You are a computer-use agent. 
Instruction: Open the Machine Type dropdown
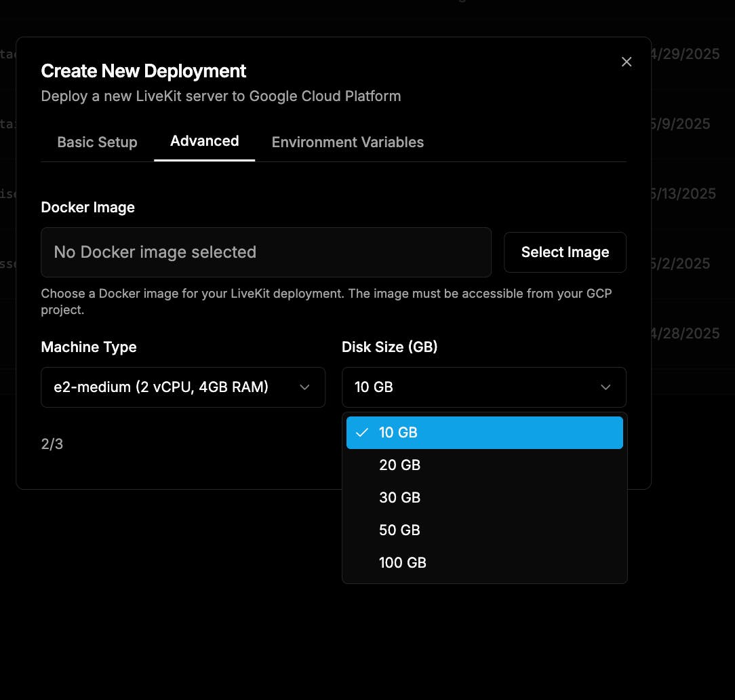click(x=183, y=387)
